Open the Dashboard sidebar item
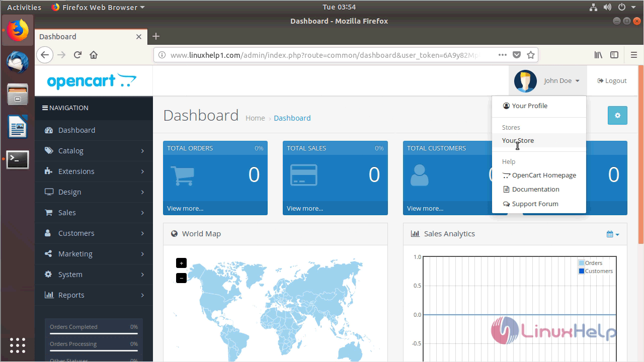Viewport: 644px width, 362px height. coord(94,130)
